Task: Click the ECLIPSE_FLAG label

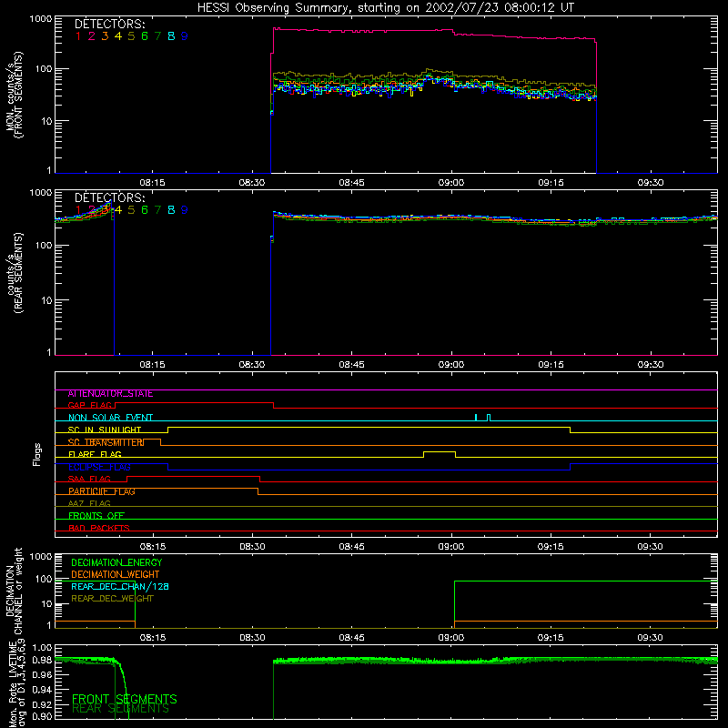Action: click(x=99, y=467)
